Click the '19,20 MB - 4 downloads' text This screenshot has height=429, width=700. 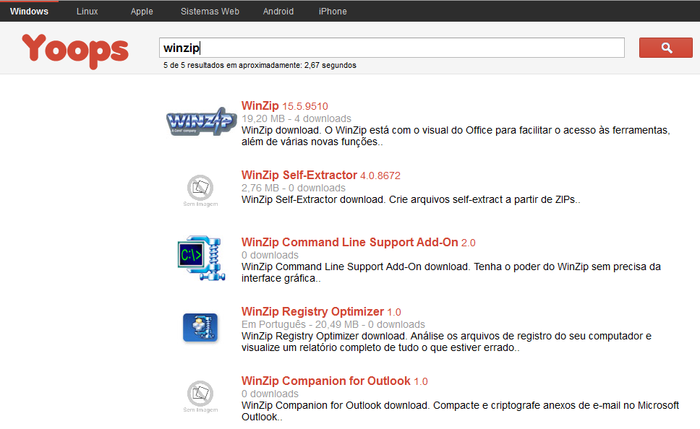pos(296,119)
